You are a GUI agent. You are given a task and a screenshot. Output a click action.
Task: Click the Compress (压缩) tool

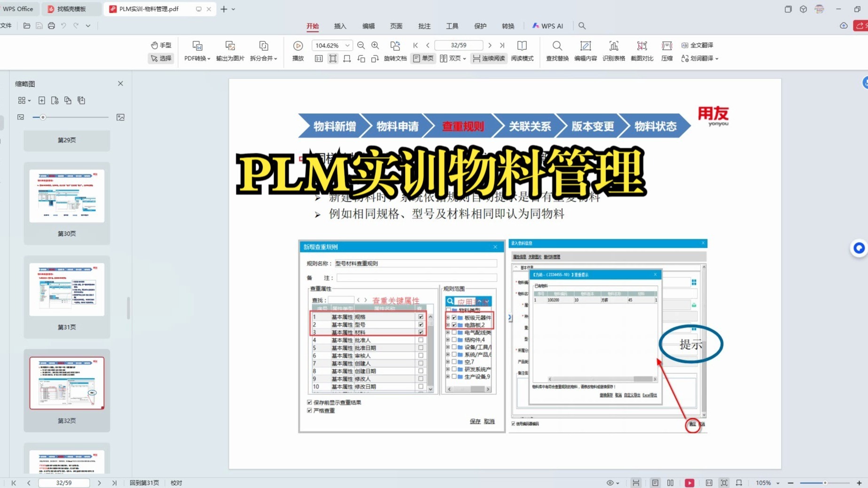[667, 51]
